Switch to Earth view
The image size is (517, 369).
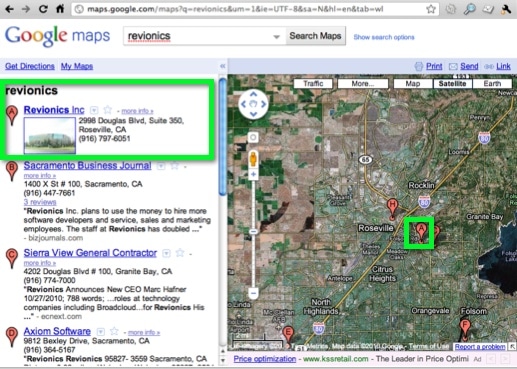(492, 83)
